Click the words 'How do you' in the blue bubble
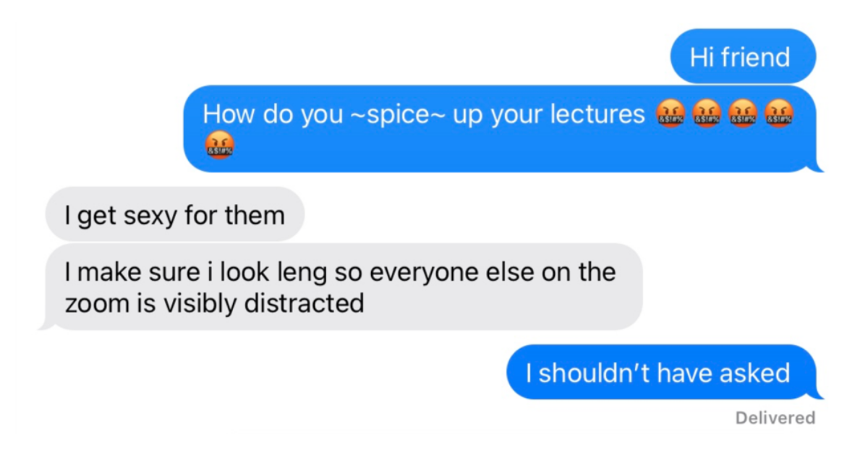 click(273, 114)
